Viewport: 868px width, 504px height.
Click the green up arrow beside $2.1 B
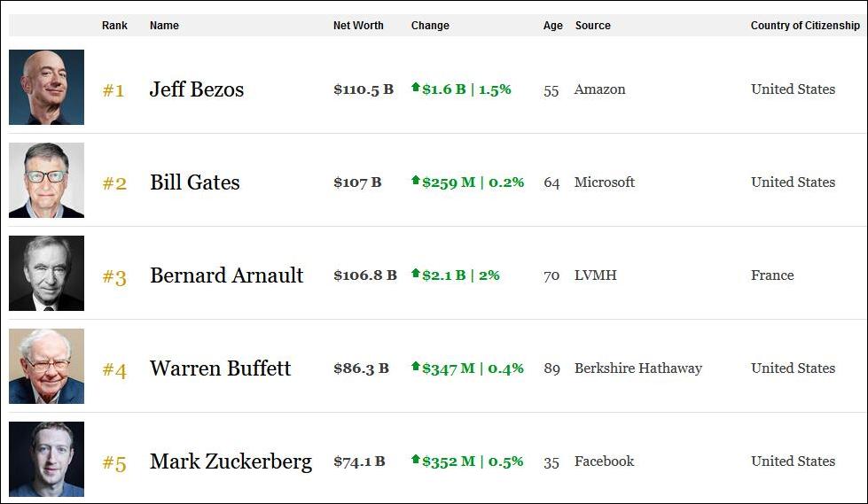pyautogui.click(x=415, y=274)
